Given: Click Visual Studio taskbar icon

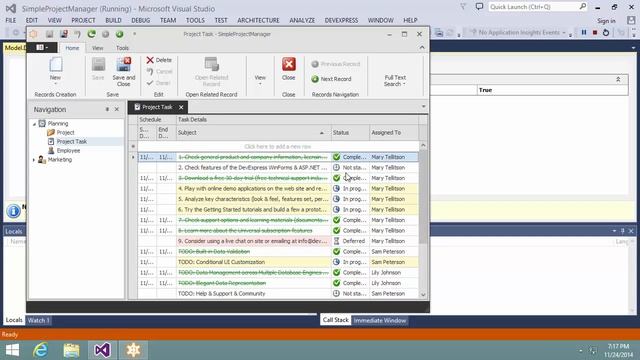Looking at the screenshot, I should pyautogui.click(x=102, y=350).
